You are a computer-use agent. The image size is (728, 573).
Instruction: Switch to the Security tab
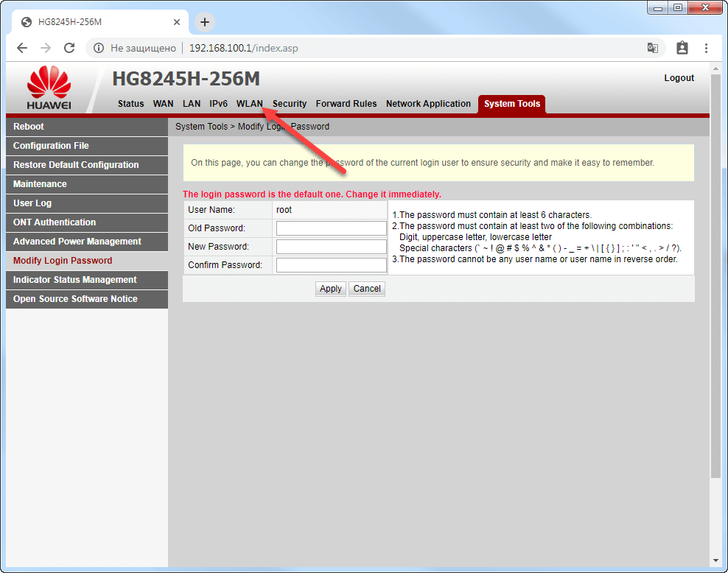pyautogui.click(x=290, y=104)
